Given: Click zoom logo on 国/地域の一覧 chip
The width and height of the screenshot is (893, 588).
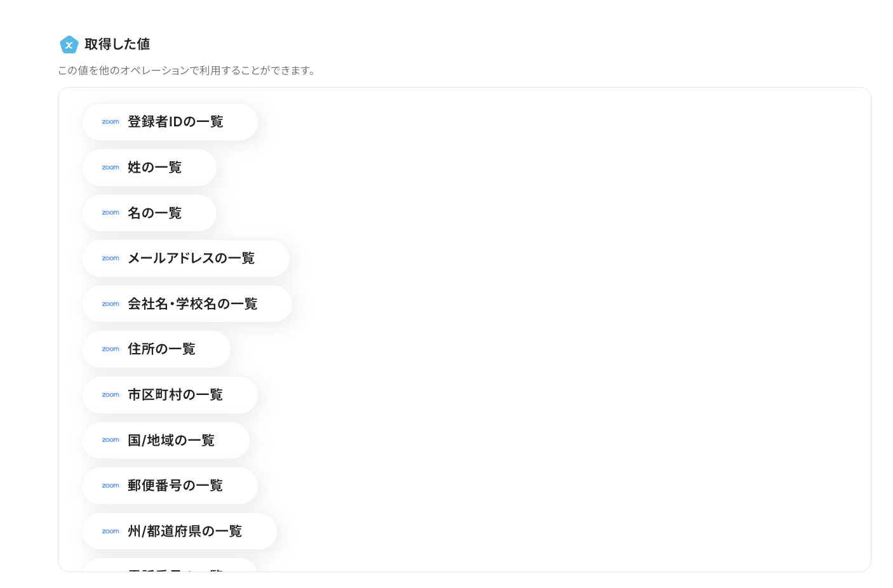Looking at the screenshot, I should (x=111, y=440).
